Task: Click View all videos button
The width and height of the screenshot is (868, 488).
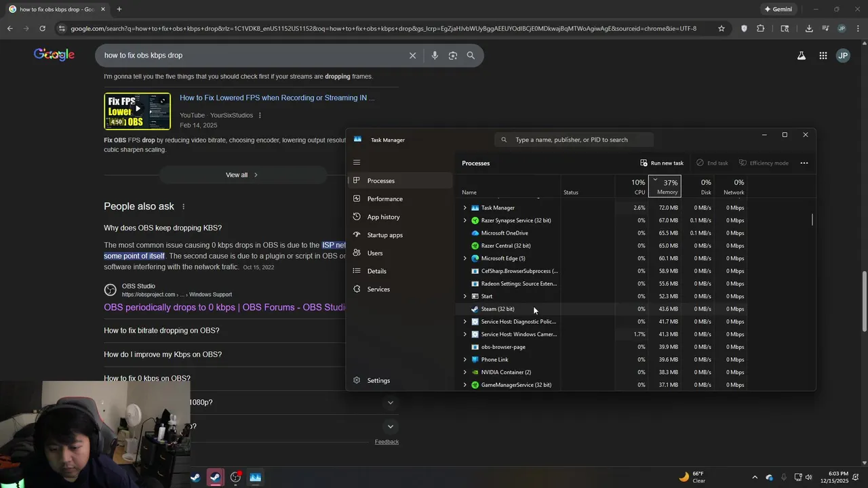Action: [243, 175]
